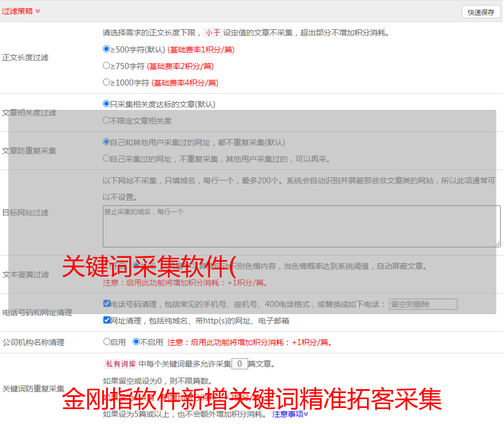Viewport: 504px width, 424px height.
Task: Toggle the 电话号码清理 checkbox
Action: coord(107,304)
